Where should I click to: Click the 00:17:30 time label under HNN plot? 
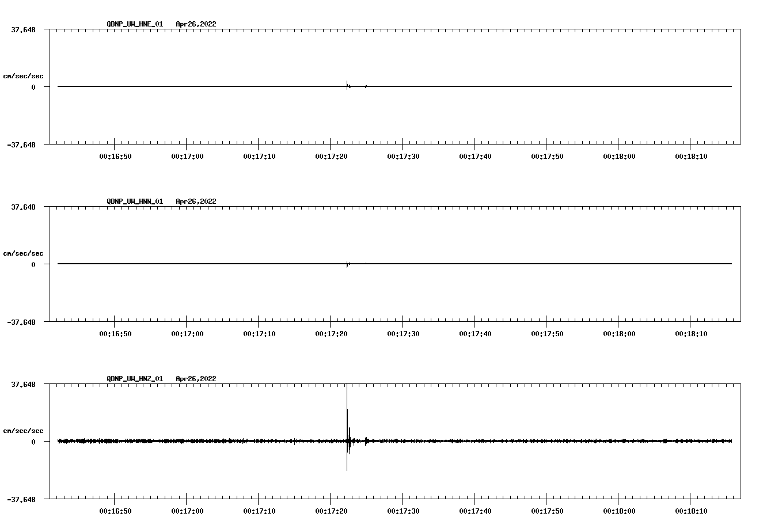[x=403, y=334]
